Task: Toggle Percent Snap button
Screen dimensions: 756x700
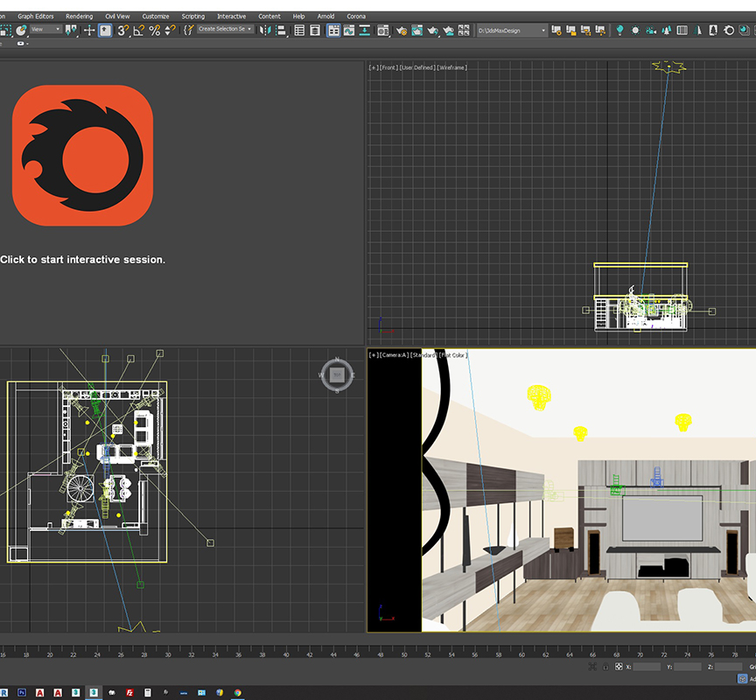Action: pyautogui.click(x=155, y=31)
